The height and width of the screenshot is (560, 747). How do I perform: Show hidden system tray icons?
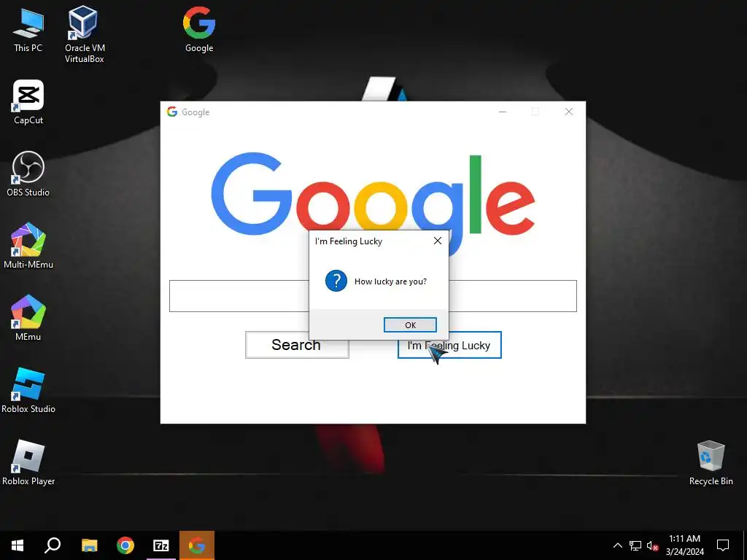point(617,545)
